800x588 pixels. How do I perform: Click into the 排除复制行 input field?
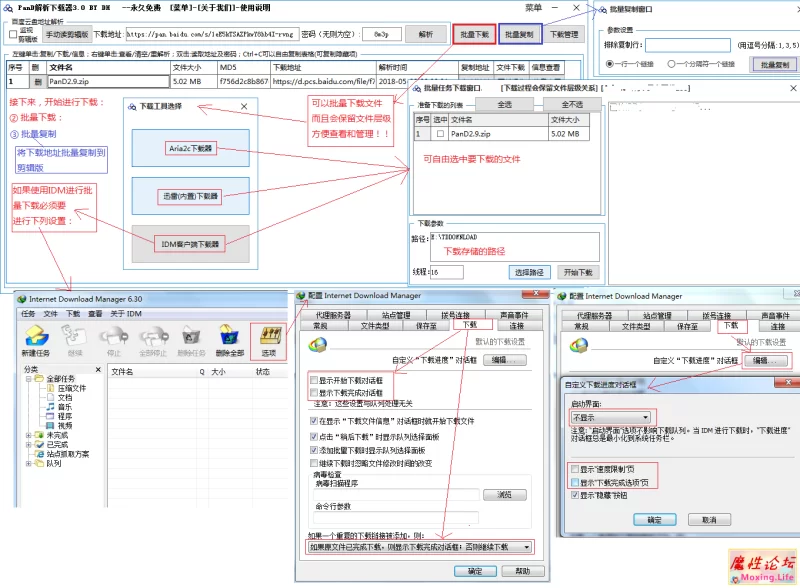(x=688, y=45)
